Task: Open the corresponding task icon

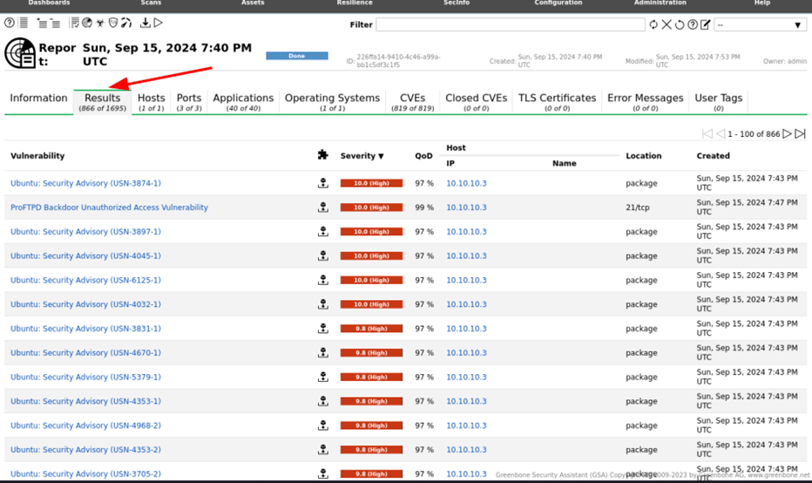Action: [74, 23]
